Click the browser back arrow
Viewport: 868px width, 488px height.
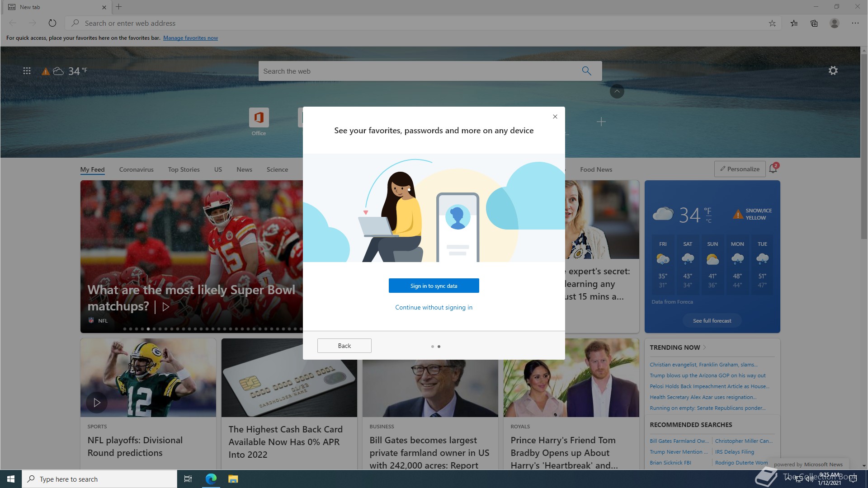(x=13, y=23)
